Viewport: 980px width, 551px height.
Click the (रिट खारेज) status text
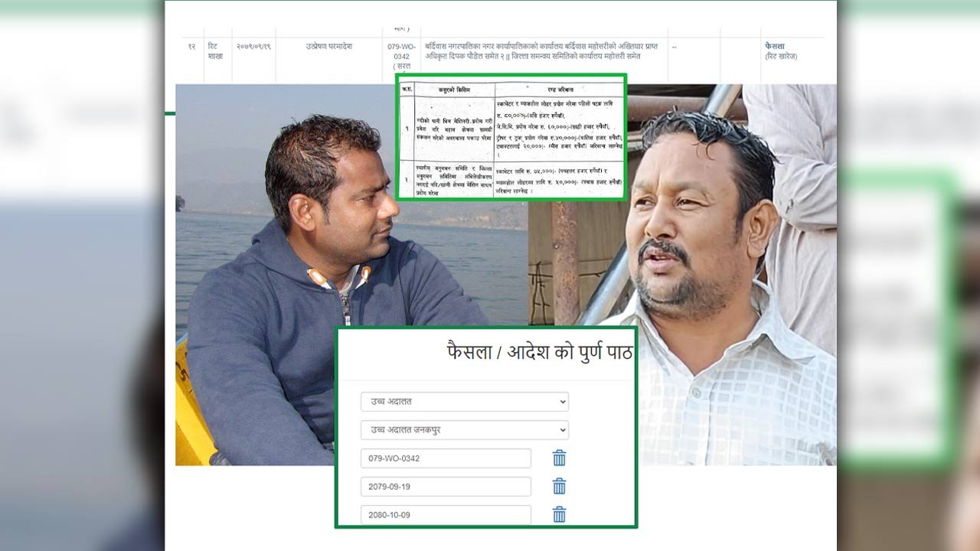[x=781, y=57]
